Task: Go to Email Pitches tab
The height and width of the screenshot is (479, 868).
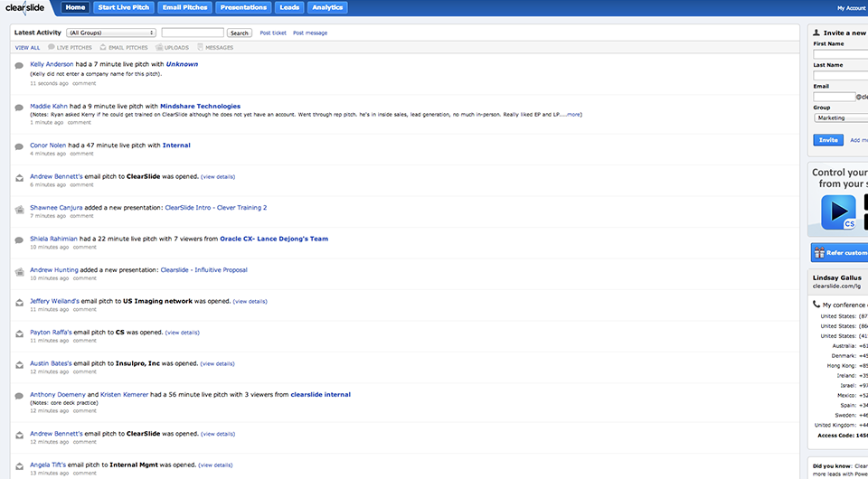Action: pyautogui.click(x=184, y=8)
